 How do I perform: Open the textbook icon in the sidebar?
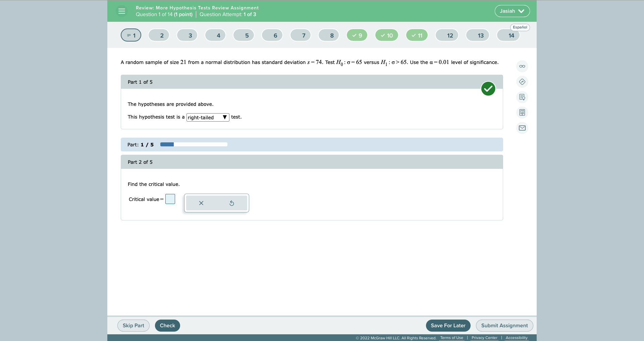click(x=522, y=113)
